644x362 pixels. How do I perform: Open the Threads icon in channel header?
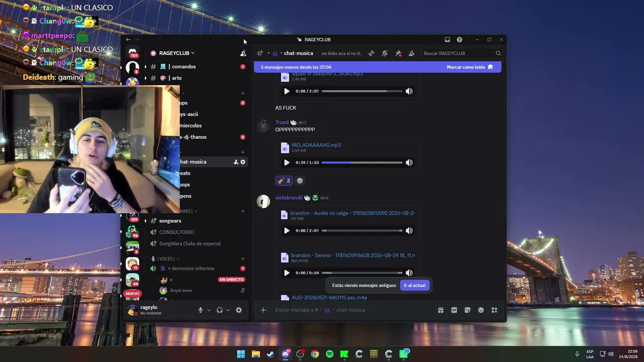tap(371, 53)
